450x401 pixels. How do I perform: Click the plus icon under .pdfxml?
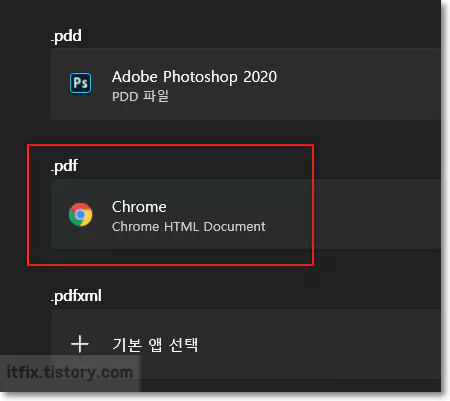pos(80,344)
